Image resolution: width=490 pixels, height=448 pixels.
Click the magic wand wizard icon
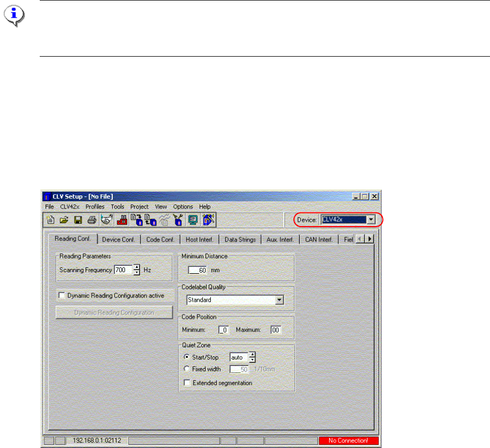(208, 219)
